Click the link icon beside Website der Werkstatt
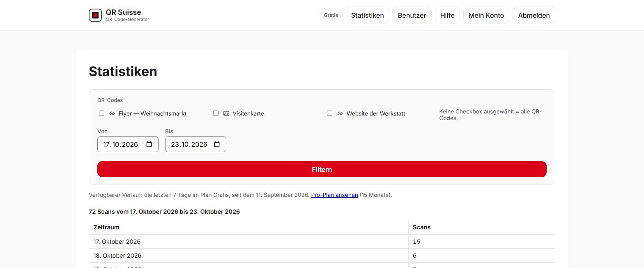 340,113
